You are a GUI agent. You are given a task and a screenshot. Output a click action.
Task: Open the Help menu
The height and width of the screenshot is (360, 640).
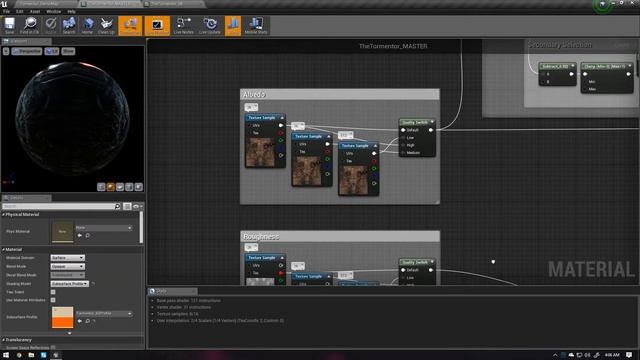click(71, 11)
